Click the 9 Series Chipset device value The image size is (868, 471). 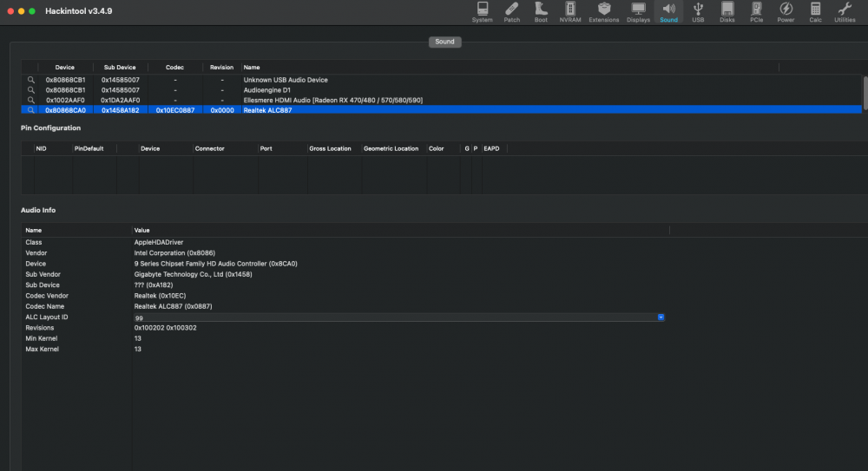pos(215,264)
